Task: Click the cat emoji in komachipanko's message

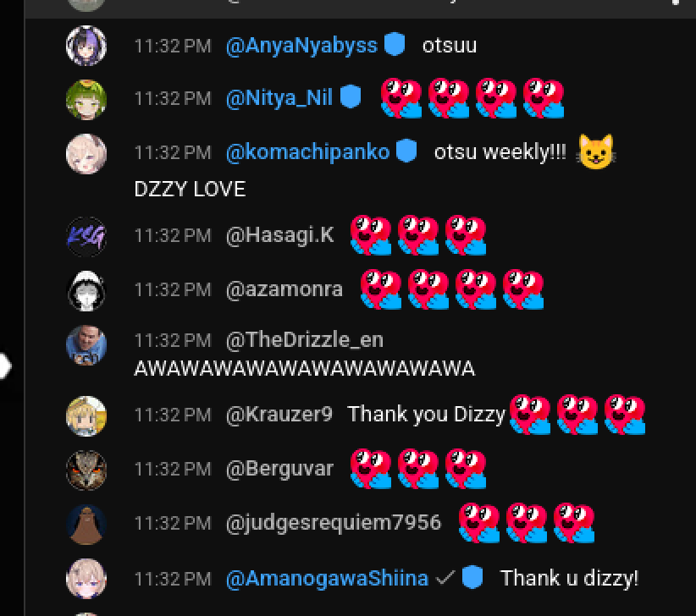Action: point(596,151)
